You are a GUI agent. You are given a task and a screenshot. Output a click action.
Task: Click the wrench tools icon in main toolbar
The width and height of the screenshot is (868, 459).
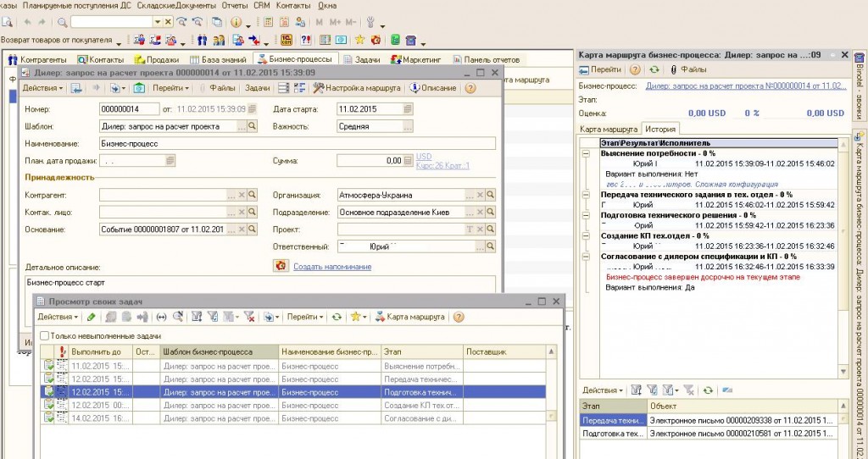(370, 22)
